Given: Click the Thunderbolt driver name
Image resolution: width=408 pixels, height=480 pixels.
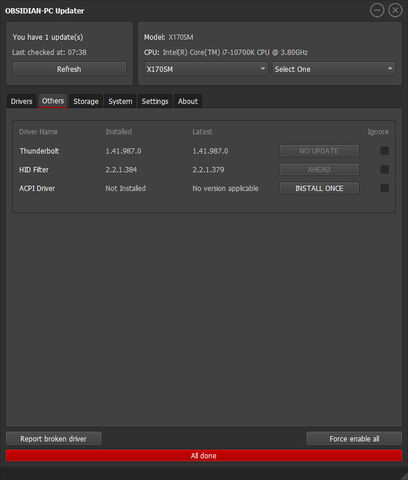Looking at the screenshot, I should coord(39,151).
